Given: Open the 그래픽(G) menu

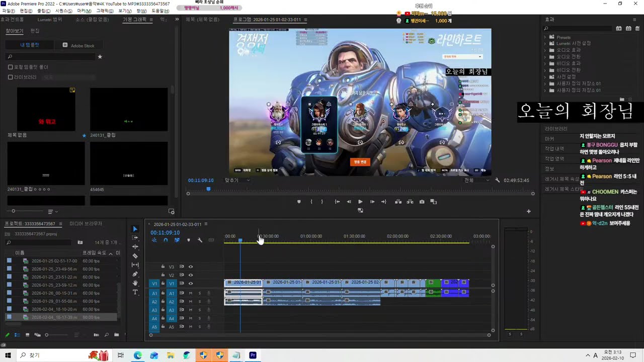Looking at the screenshot, I should 105,11.
